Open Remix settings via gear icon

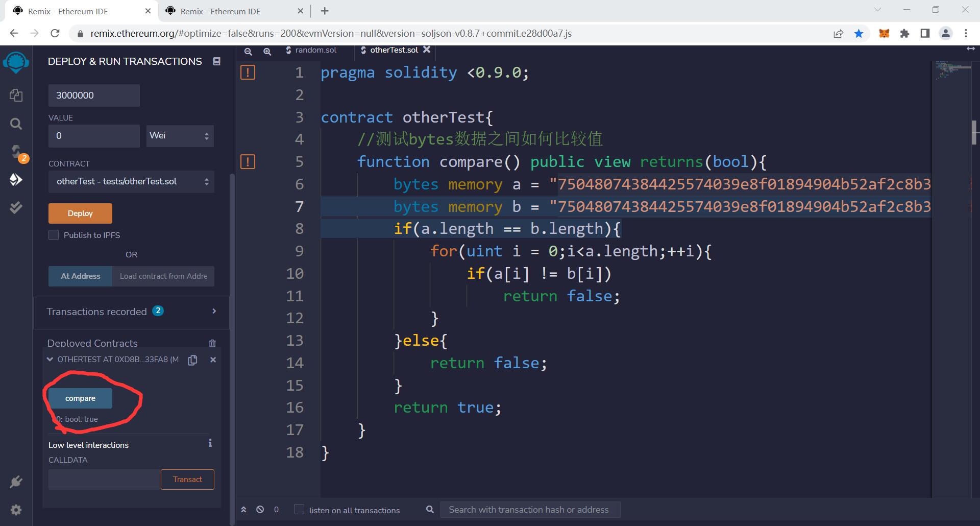click(x=16, y=509)
